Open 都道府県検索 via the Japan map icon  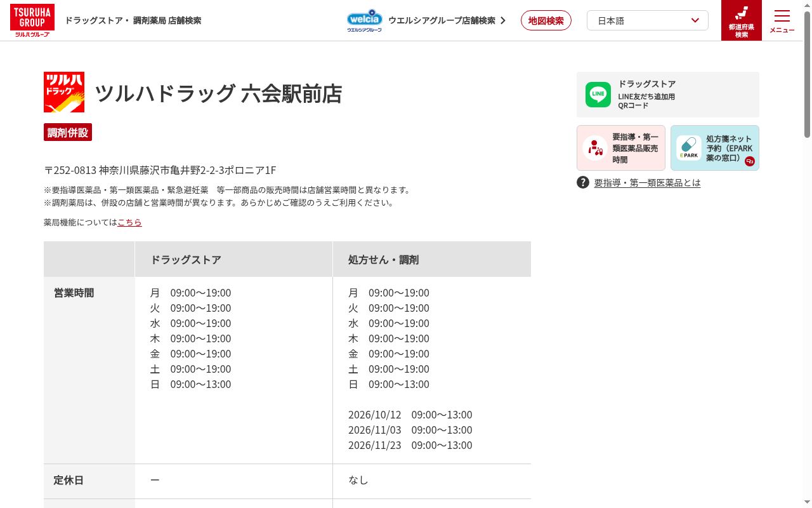[742, 20]
